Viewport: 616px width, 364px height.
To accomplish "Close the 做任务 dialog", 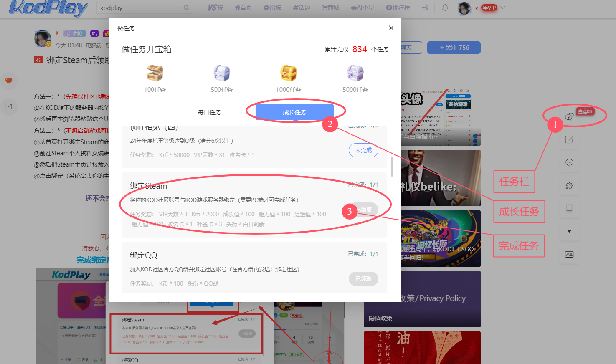I will click(x=391, y=28).
